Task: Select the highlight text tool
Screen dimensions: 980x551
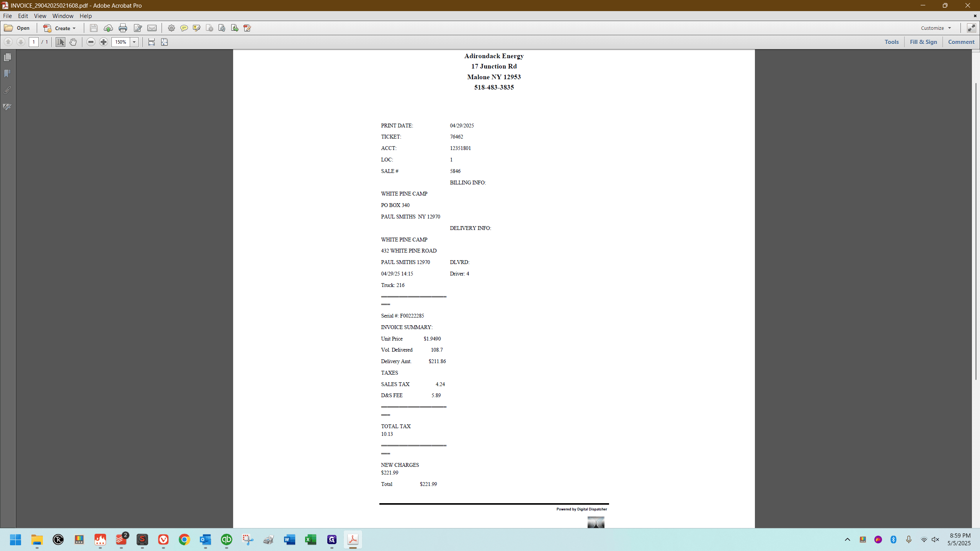Action: pos(197,28)
